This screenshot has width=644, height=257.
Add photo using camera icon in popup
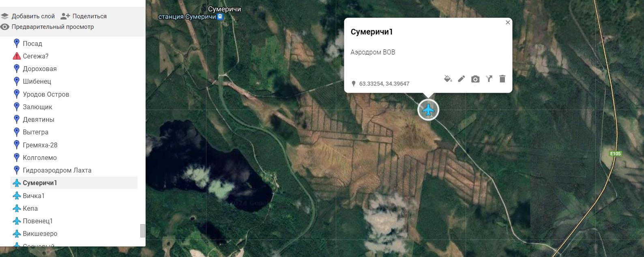[475, 79]
